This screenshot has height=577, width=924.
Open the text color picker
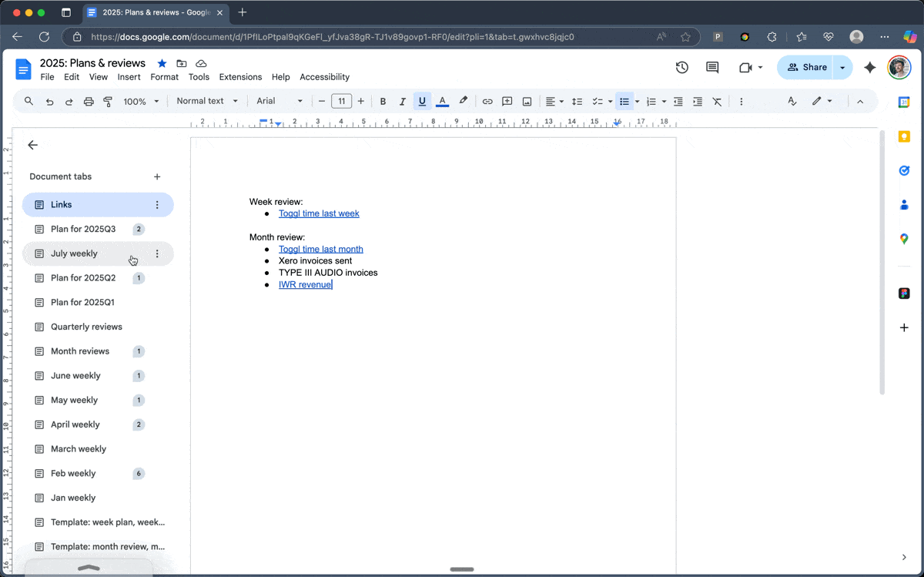coord(442,101)
